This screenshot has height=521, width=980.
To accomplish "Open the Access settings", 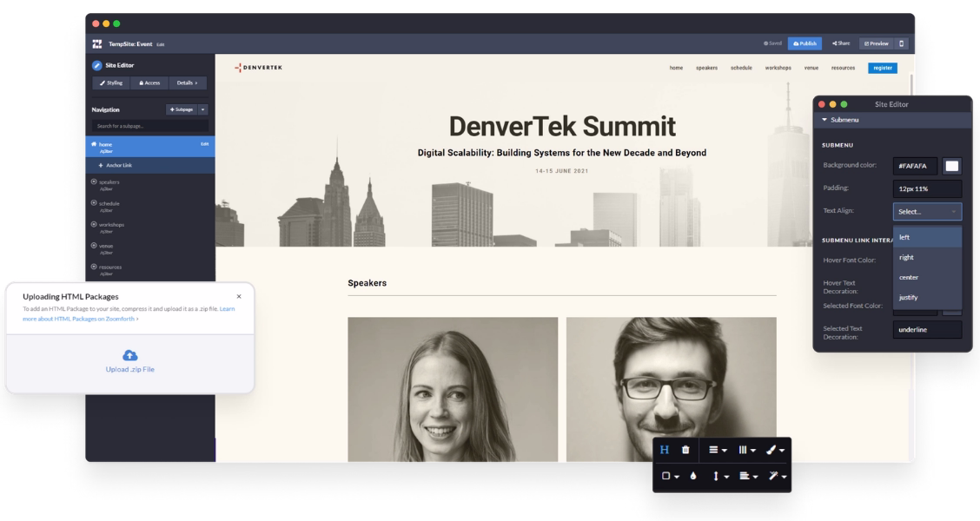I will (x=149, y=83).
